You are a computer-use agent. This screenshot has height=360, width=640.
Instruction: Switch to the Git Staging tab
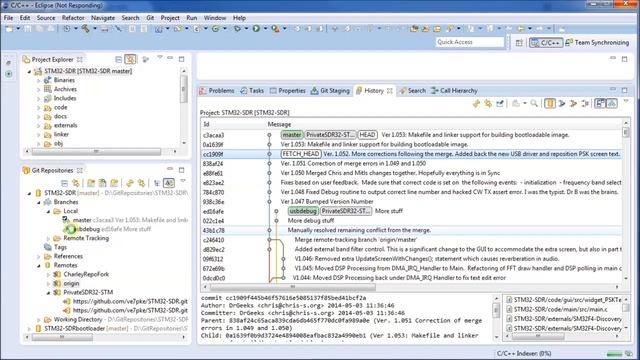(330, 91)
